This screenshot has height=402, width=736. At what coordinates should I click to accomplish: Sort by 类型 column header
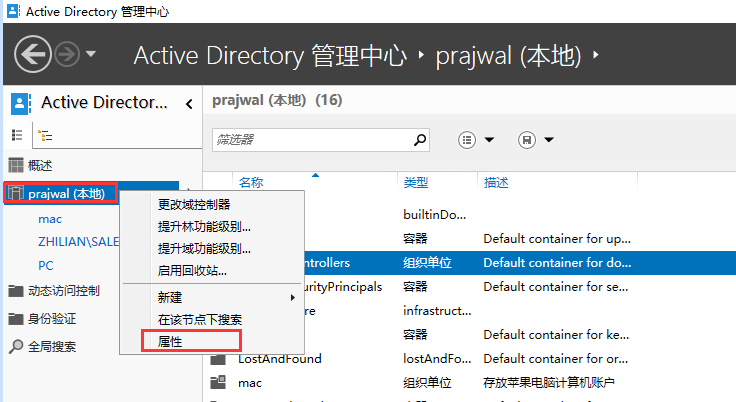point(416,182)
